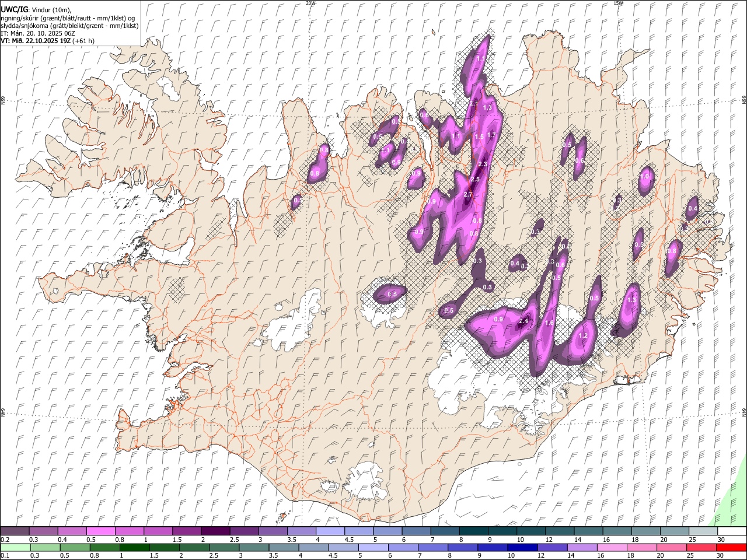Select the dark plum 0.2 legend swatch
Viewport: 747px width, 560px height.
tap(15, 531)
